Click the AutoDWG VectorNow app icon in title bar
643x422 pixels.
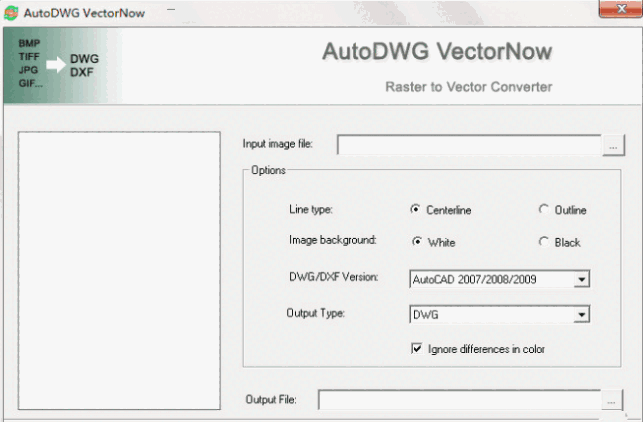[x=11, y=13]
